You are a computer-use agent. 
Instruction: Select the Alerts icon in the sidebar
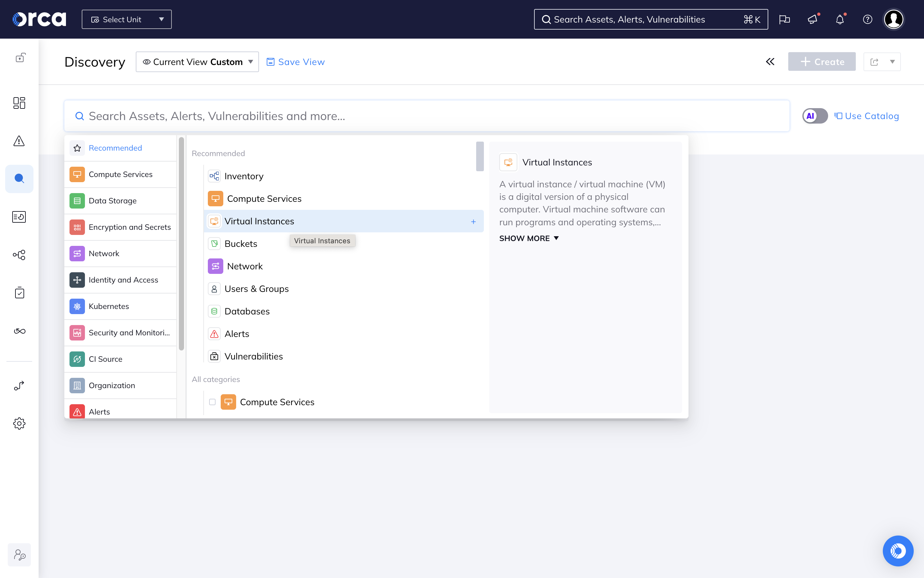[x=19, y=141]
